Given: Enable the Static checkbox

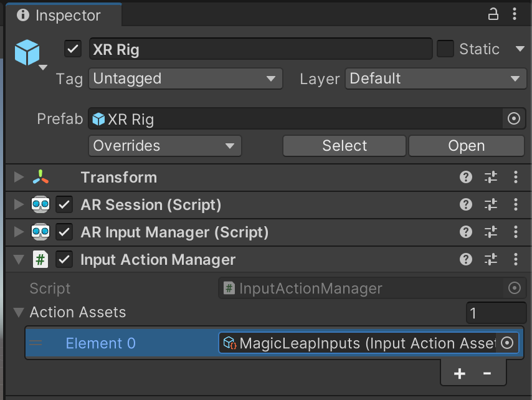Looking at the screenshot, I should [x=445, y=49].
